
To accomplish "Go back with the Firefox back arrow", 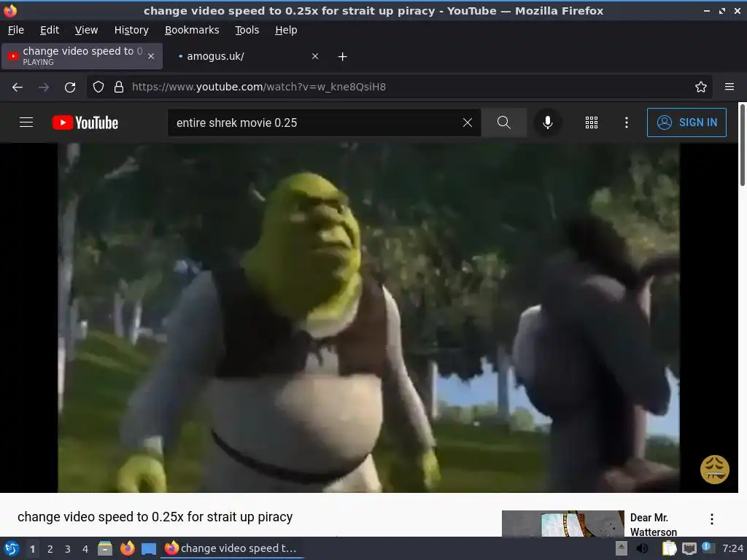I will [18, 87].
